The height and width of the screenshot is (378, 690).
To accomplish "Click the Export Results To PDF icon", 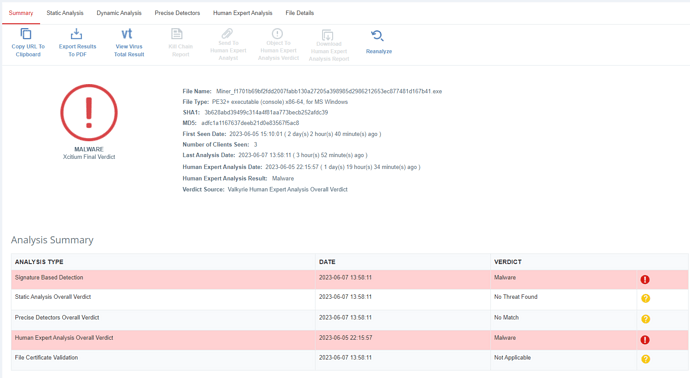I will [77, 33].
